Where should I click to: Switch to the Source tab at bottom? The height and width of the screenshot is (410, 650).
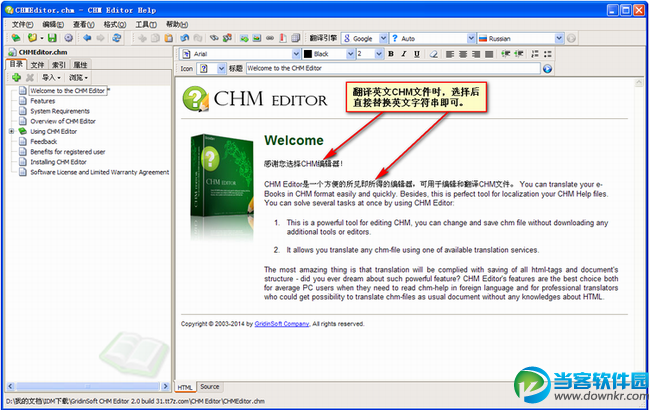tap(210, 386)
